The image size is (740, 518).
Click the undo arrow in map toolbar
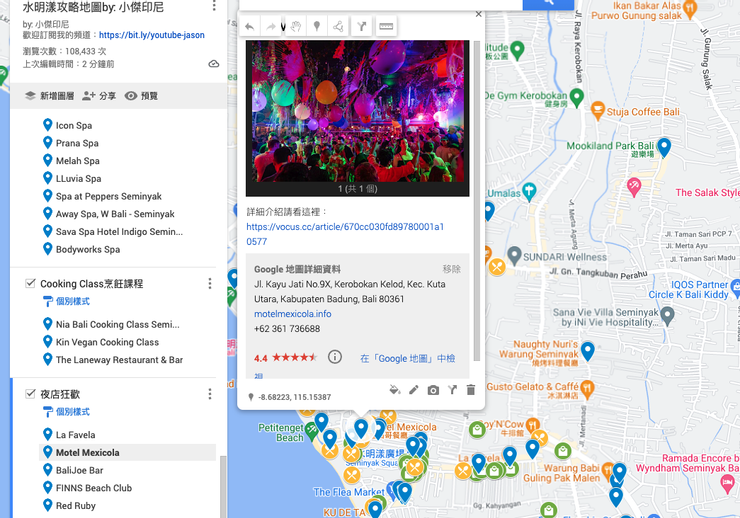point(249,27)
